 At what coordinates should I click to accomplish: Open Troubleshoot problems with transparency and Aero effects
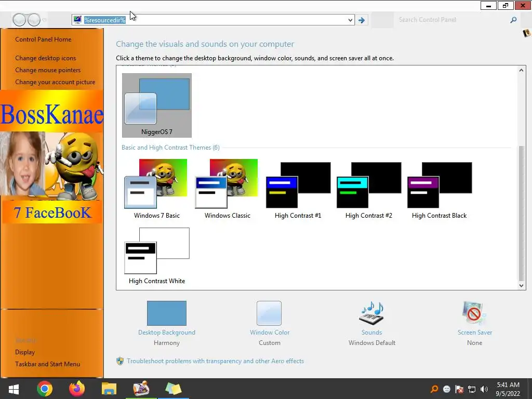[216, 361]
